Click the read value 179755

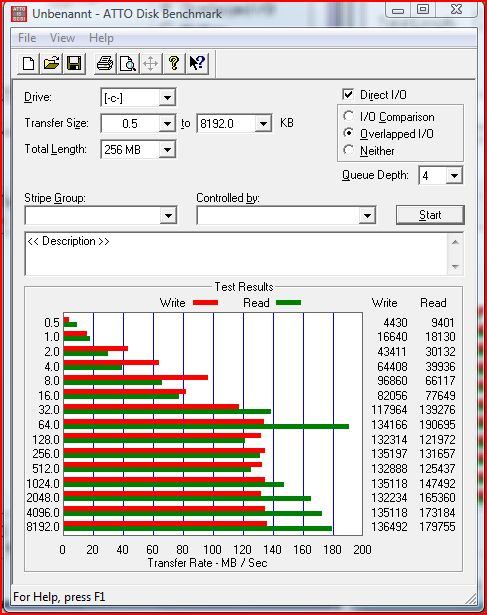point(437,527)
